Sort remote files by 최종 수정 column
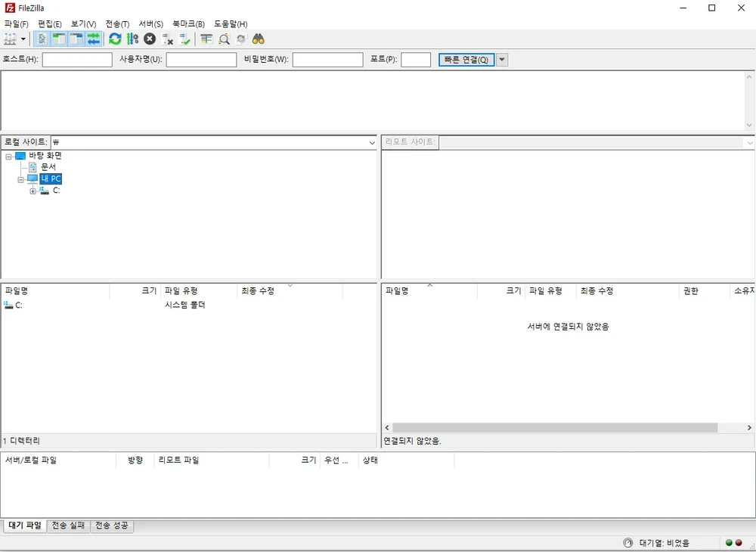 tap(627, 290)
